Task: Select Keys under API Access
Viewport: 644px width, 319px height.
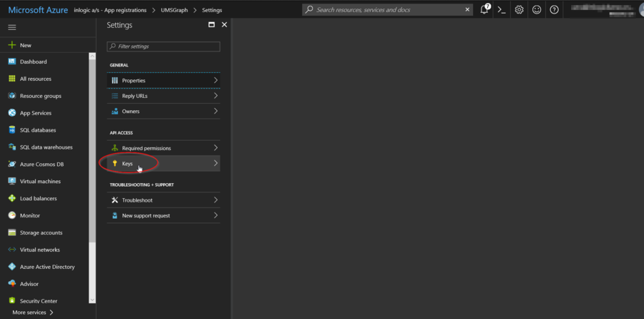Action: 127,164
